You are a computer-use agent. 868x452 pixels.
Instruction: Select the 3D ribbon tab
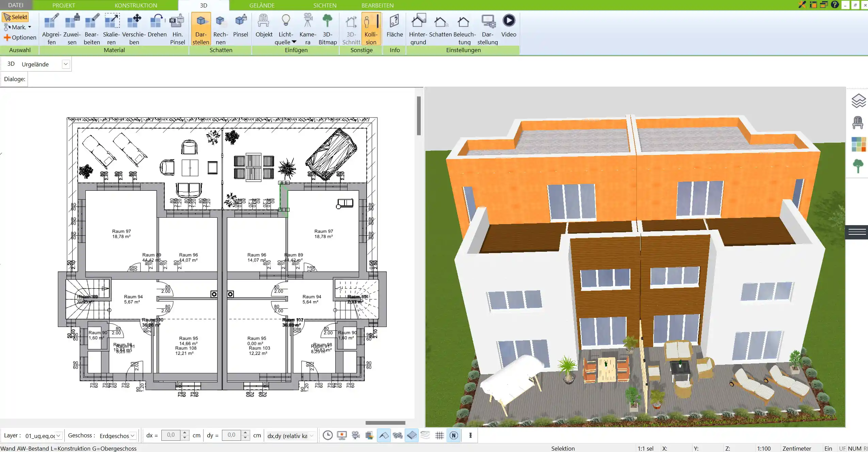(x=204, y=5)
